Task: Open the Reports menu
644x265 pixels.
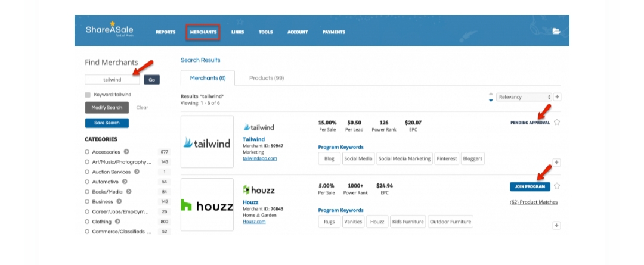Action: pyautogui.click(x=166, y=32)
